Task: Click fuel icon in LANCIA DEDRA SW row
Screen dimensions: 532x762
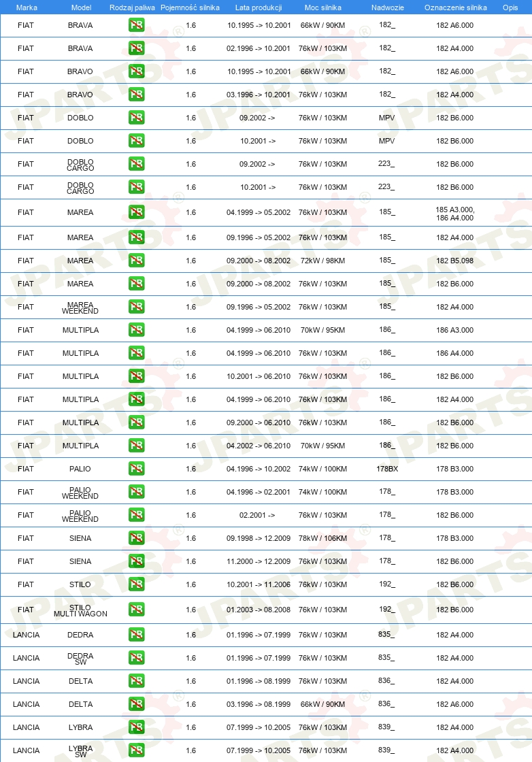Action: (x=137, y=658)
